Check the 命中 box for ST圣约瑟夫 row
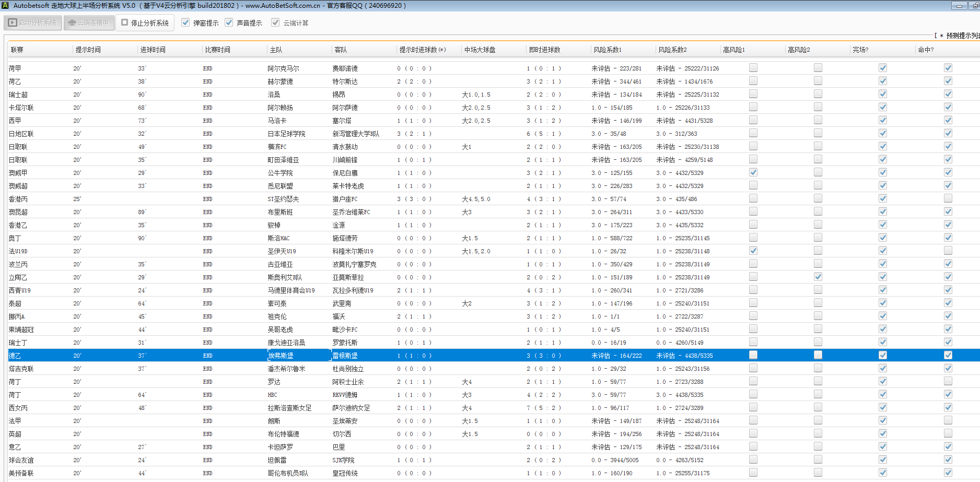The image size is (980, 482). tap(948, 198)
